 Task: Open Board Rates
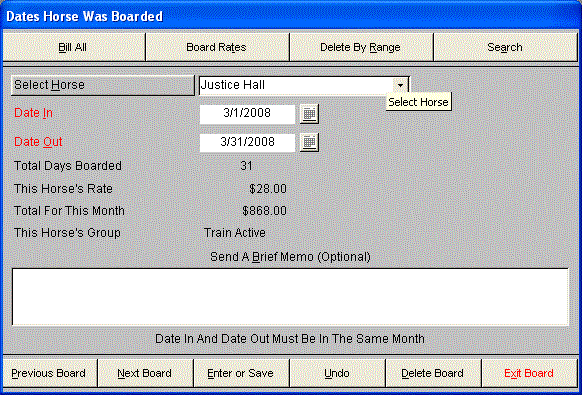[217, 47]
